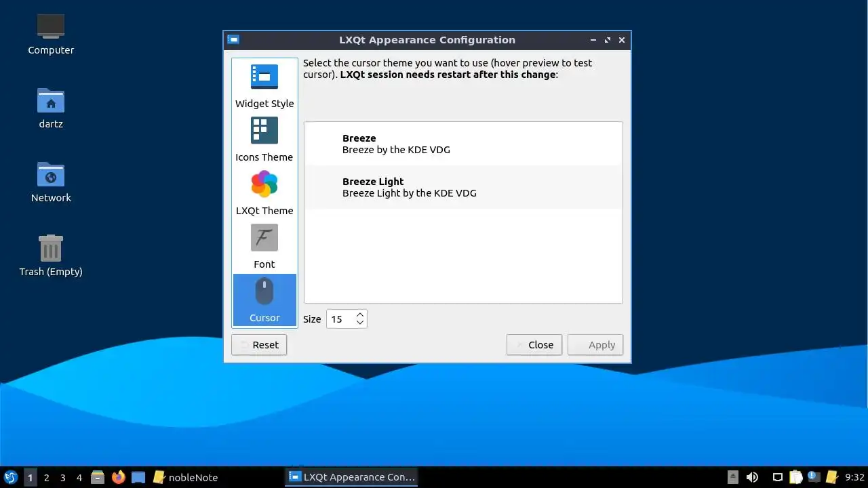Click the show desktop panel icon
This screenshot has height=488, width=868.
point(138,477)
